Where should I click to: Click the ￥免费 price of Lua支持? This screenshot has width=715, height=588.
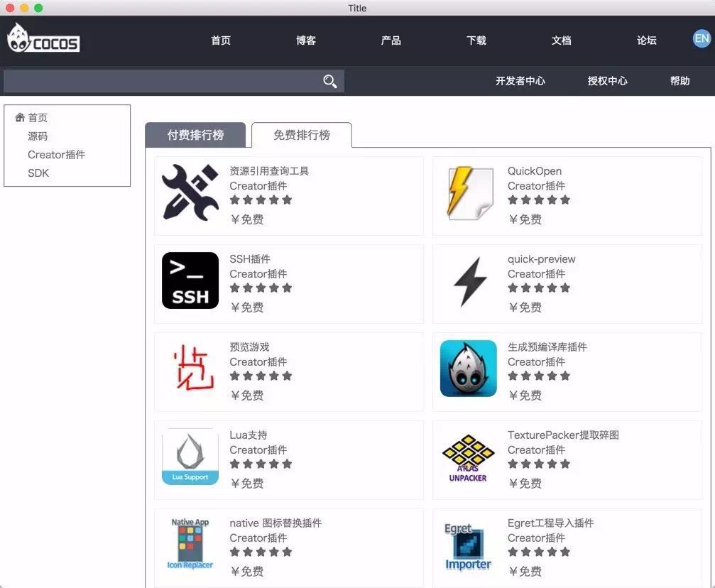(247, 484)
